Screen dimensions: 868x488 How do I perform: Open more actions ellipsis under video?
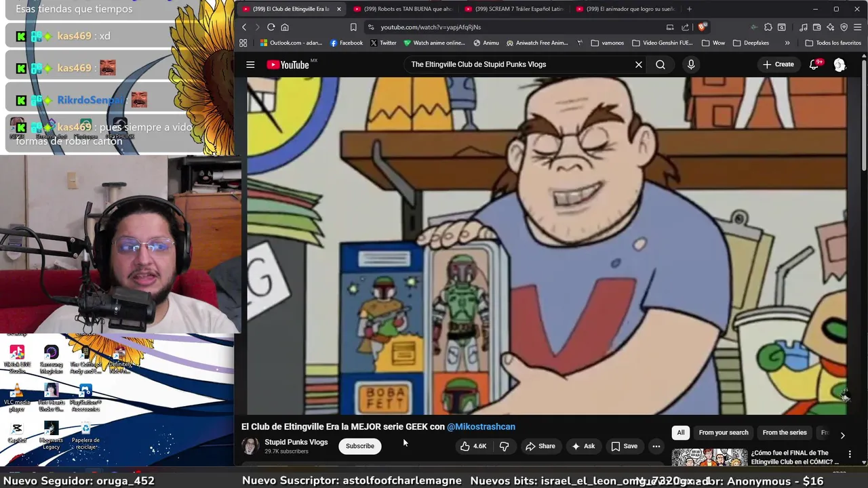click(x=656, y=446)
